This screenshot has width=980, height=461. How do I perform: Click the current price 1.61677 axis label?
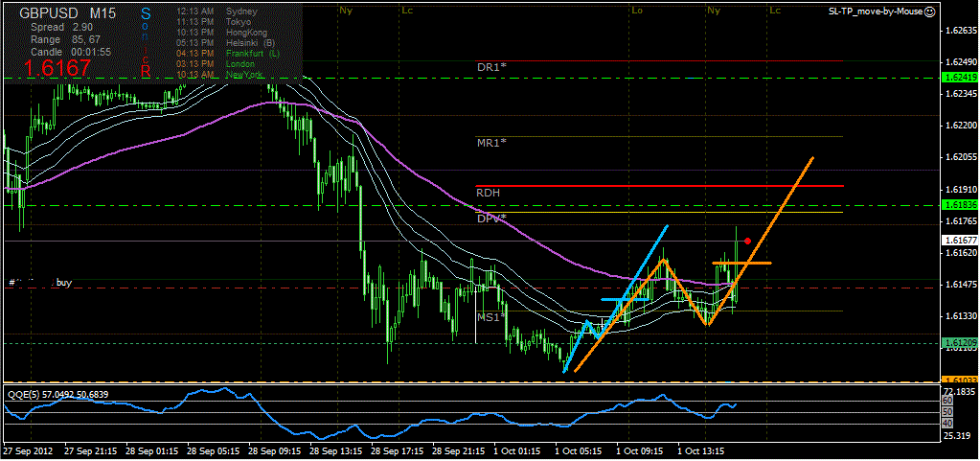click(959, 240)
